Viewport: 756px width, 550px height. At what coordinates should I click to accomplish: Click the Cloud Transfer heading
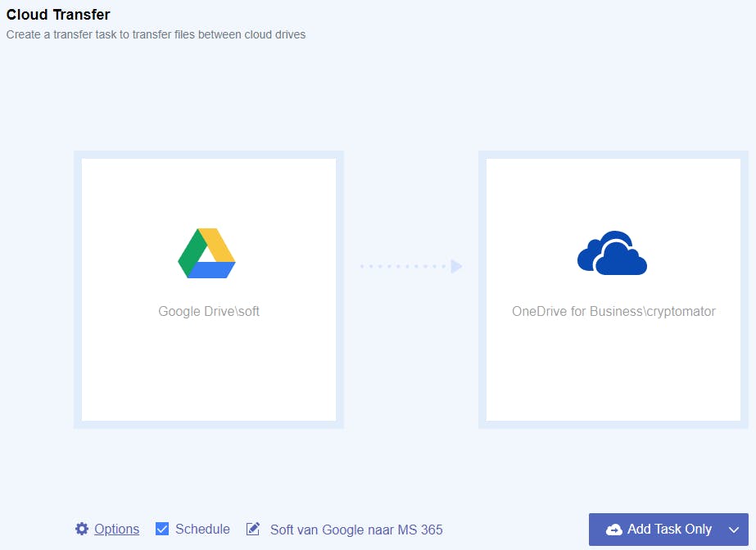tap(58, 15)
